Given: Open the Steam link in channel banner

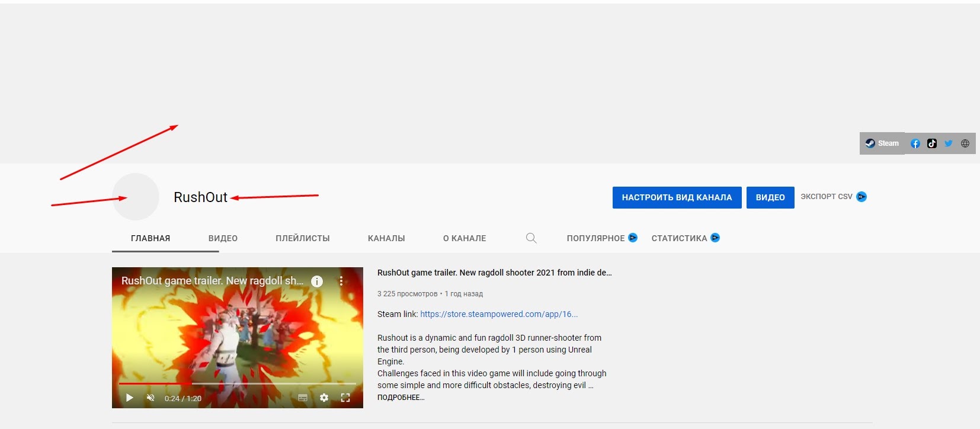Looking at the screenshot, I should [x=882, y=143].
